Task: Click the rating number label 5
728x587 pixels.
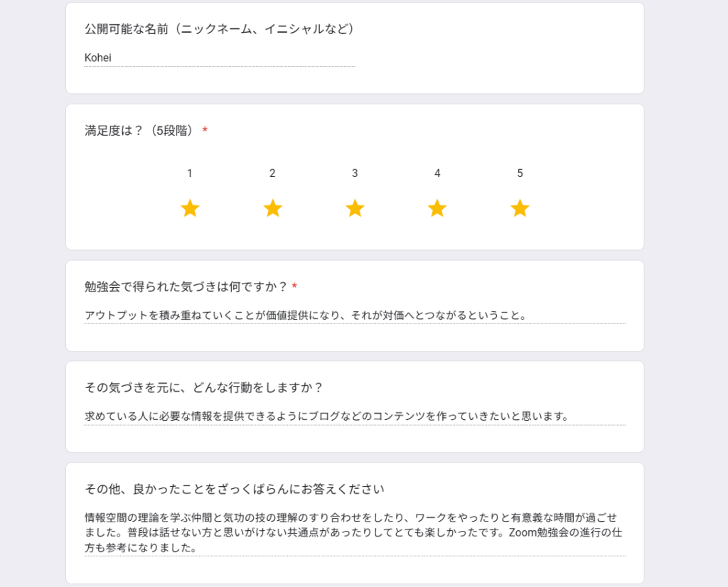Action: 520,173
